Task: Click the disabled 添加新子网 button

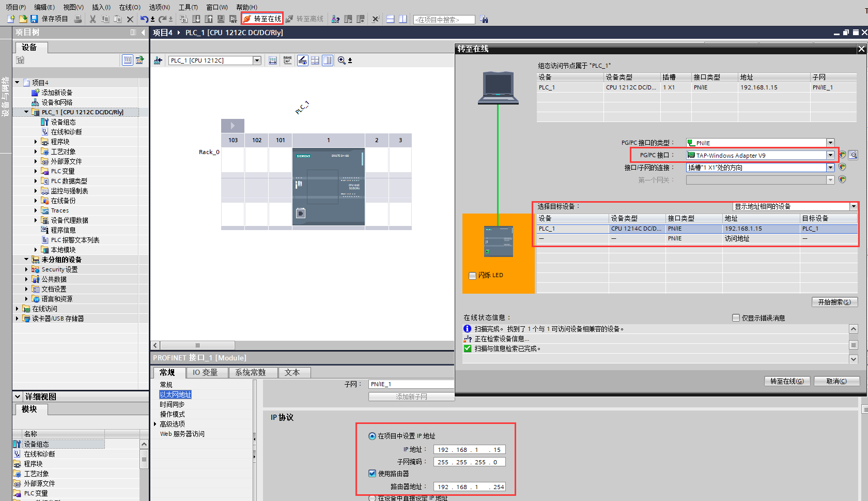Action: pos(411,397)
